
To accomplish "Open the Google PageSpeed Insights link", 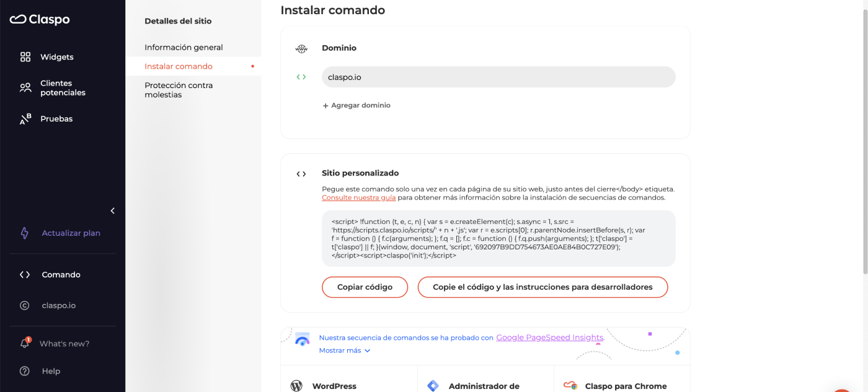I will (549, 337).
